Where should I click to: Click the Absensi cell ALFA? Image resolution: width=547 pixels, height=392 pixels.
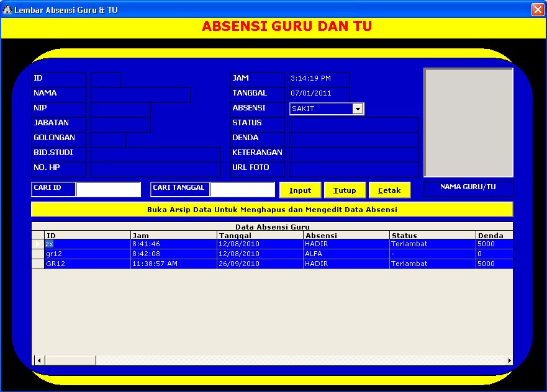346,254
